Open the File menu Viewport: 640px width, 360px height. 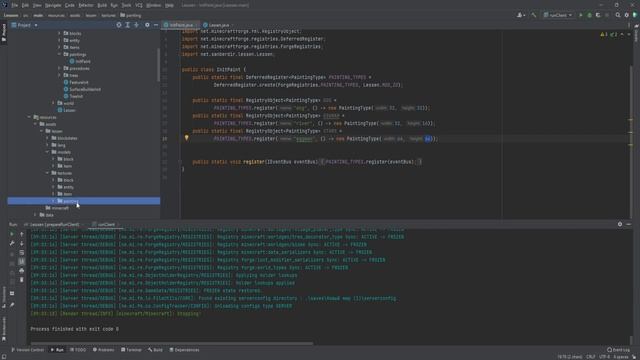point(15,5)
